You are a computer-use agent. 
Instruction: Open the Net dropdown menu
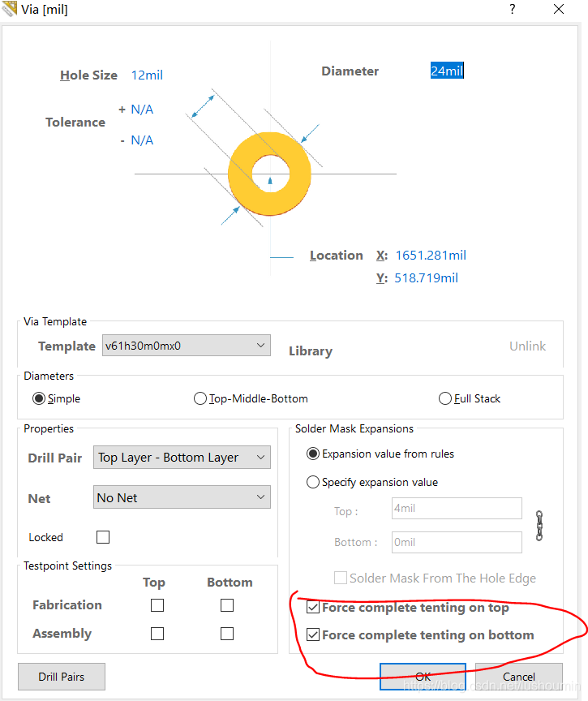pyautogui.click(x=182, y=497)
